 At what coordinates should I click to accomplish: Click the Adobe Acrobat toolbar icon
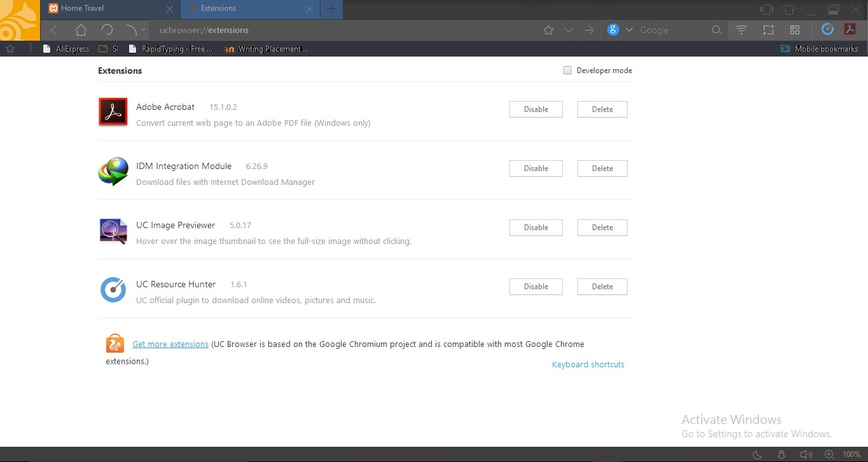point(850,29)
